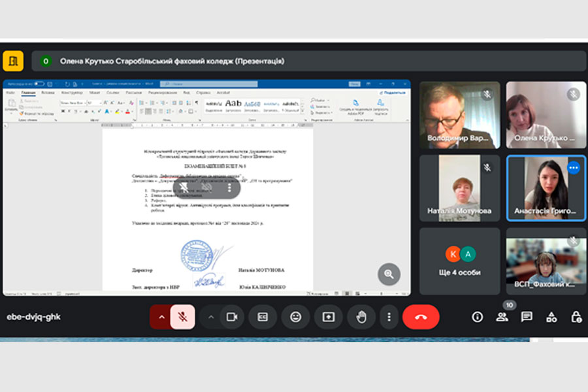Open Рецензирование tab in Word ribbon
Viewport: 588px width, 392px height.
[x=163, y=93]
